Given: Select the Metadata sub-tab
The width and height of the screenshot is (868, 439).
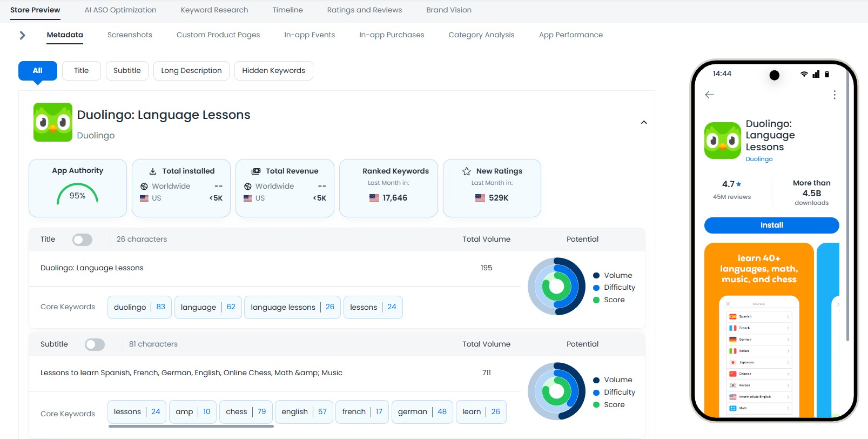Looking at the screenshot, I should [x=65, y=35].
